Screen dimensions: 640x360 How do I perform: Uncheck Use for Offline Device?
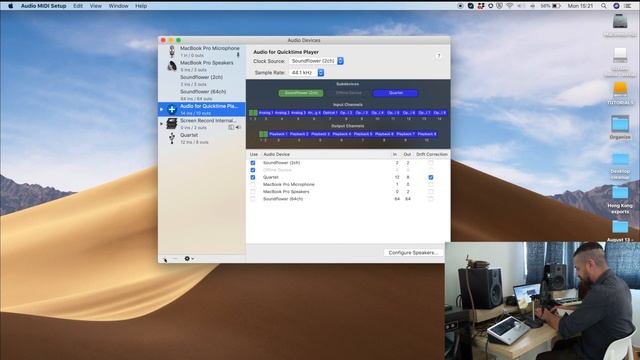point(253,170)
